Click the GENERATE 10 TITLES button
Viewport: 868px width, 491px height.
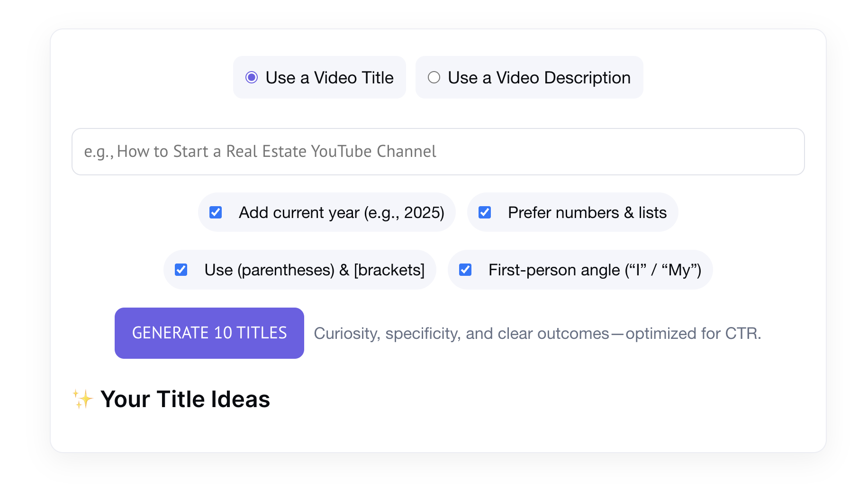point(209,333)
